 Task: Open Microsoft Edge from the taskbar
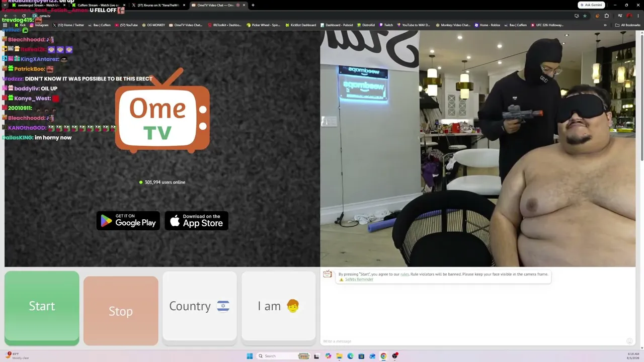(x=350, y=356)
